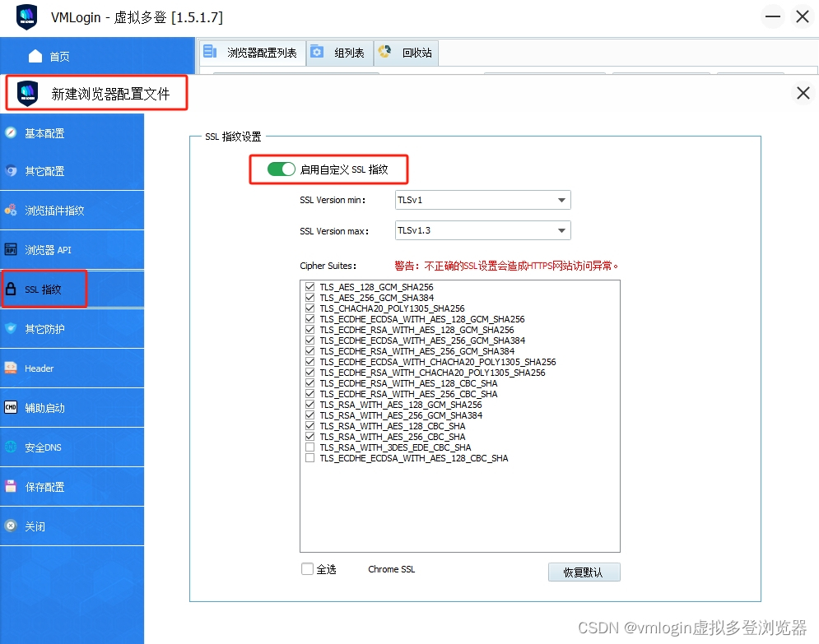Image resolution: width=819 pixels, height=644 pixels.
Task: Click the 其它配置 browser icon
Action: 11,170
